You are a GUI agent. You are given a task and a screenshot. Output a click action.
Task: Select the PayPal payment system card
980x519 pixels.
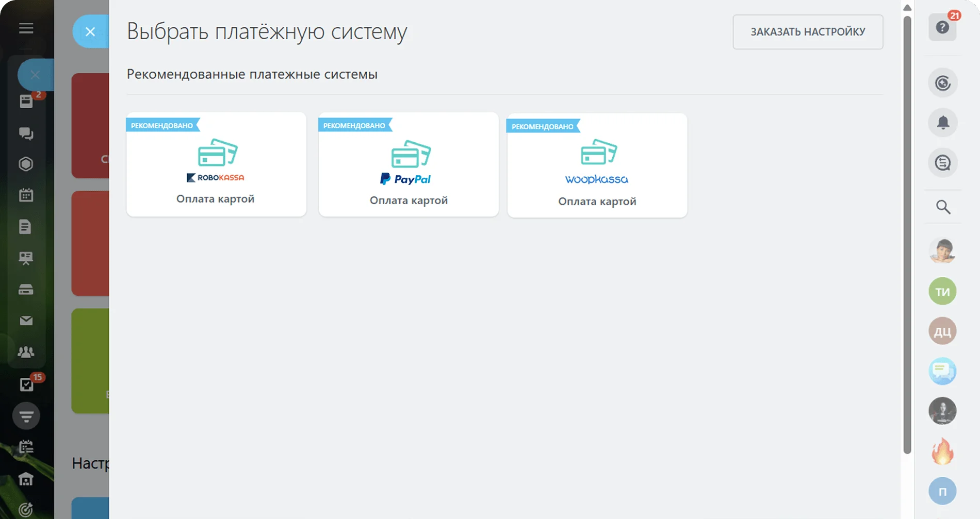[409, 164]
